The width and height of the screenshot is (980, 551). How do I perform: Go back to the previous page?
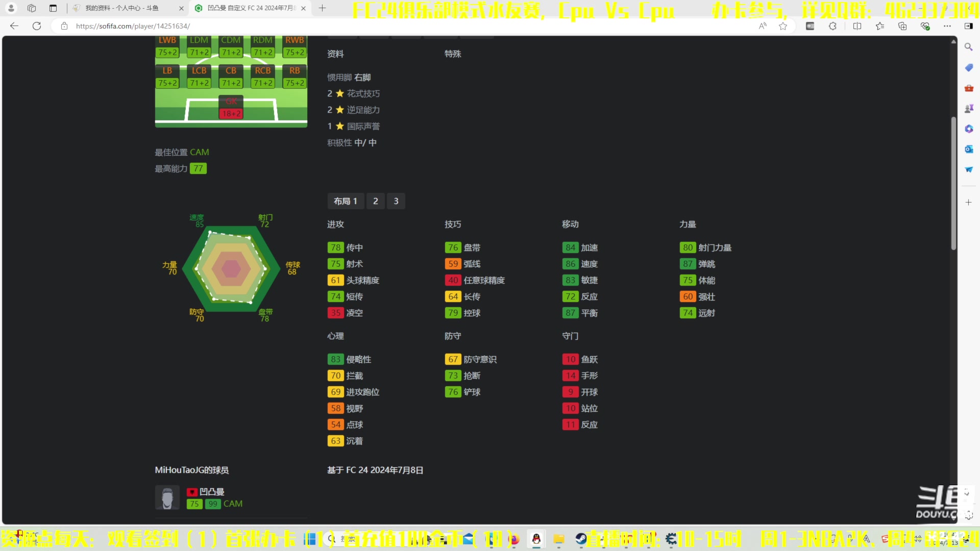(14, 26)
